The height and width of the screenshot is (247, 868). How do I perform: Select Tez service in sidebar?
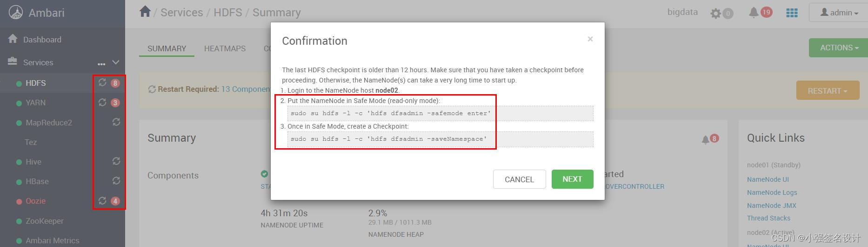click(31, 142)
